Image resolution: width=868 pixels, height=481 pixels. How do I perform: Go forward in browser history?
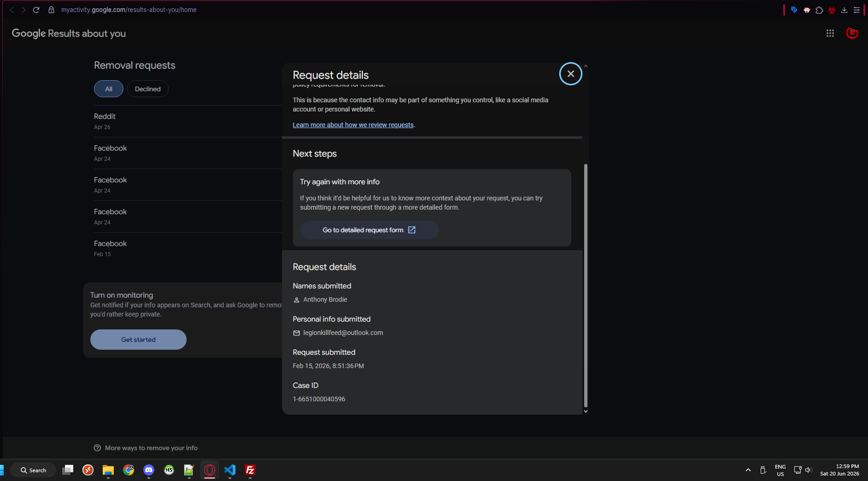pyautogui.click(x=23, y=10)
